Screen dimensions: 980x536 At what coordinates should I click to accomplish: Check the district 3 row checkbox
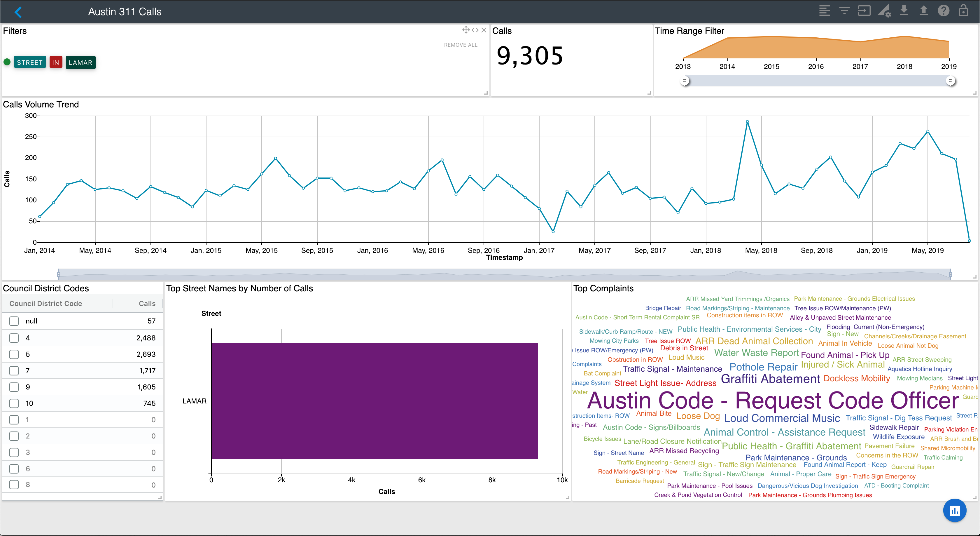pos(14,452)
